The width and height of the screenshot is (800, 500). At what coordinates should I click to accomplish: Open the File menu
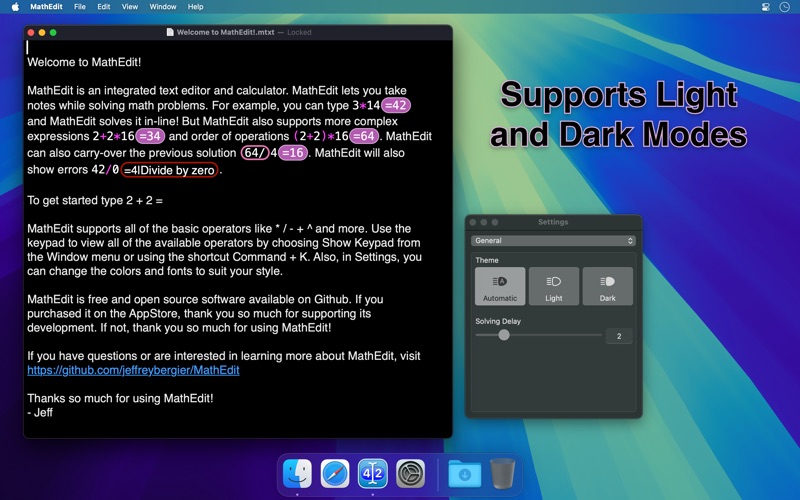coord(80,7)
